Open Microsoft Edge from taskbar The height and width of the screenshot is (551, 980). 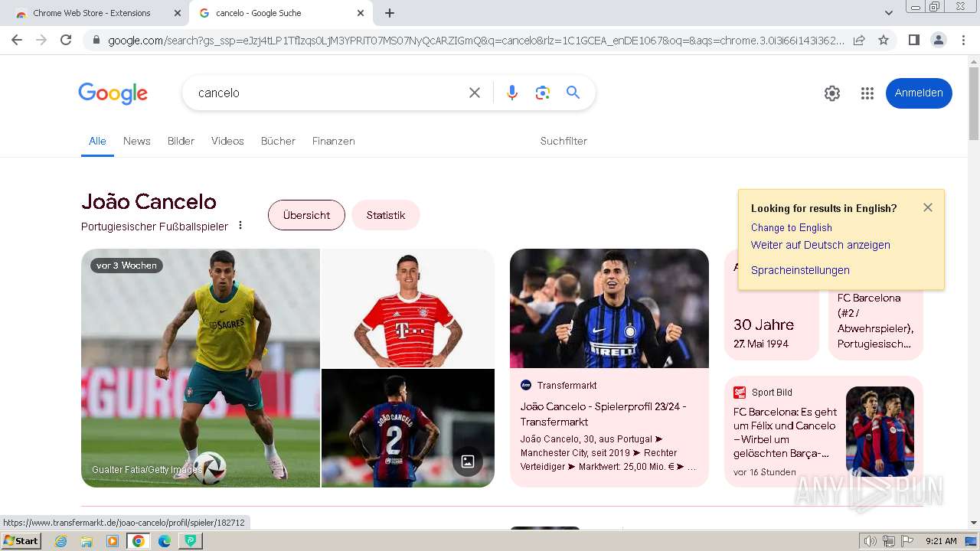(165, 541)
